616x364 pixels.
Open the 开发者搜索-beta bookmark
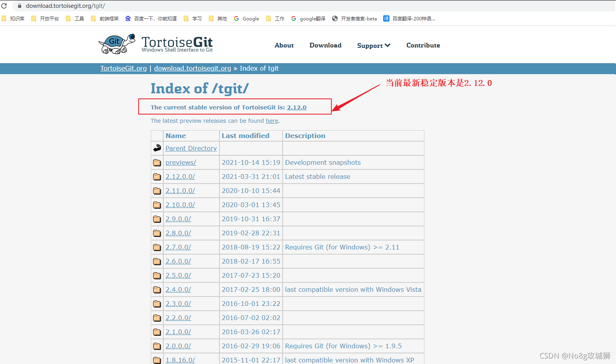tap(355, 18)
